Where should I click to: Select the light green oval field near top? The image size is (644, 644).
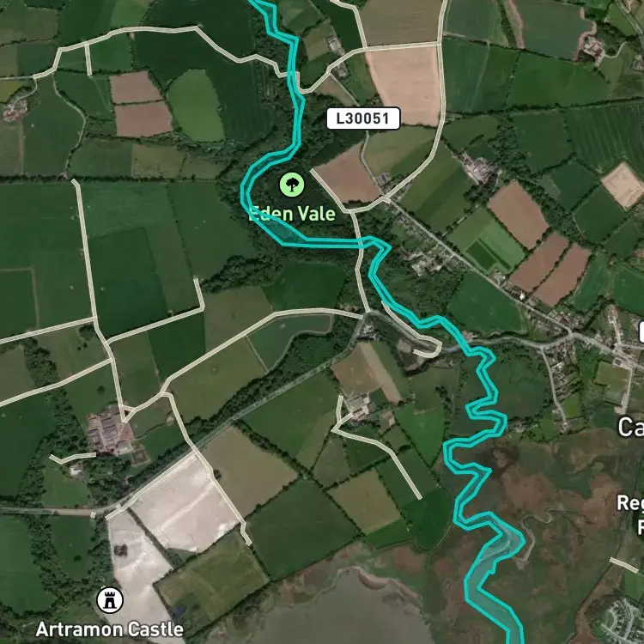pos(197,106)
